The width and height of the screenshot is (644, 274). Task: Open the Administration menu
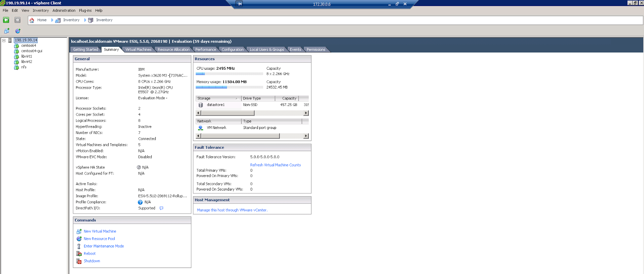point(64,10)
